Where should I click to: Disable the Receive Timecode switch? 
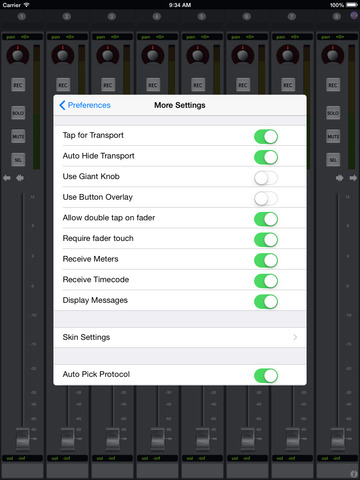pos(266,281)
